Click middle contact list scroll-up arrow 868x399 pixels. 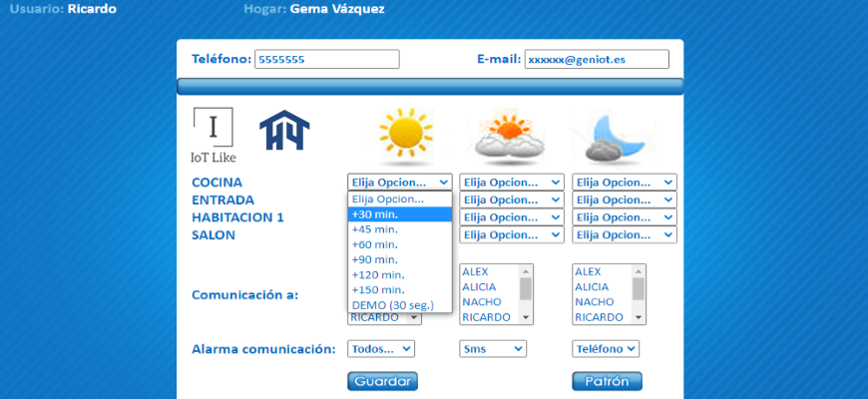click(x=526, y=270)
